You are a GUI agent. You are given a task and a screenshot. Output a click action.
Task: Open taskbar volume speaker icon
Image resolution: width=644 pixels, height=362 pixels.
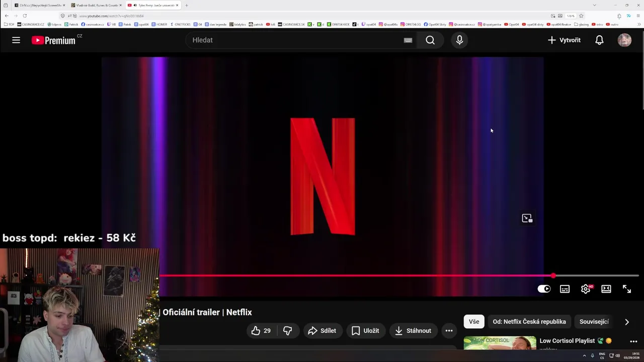click(x=617, y=355)
